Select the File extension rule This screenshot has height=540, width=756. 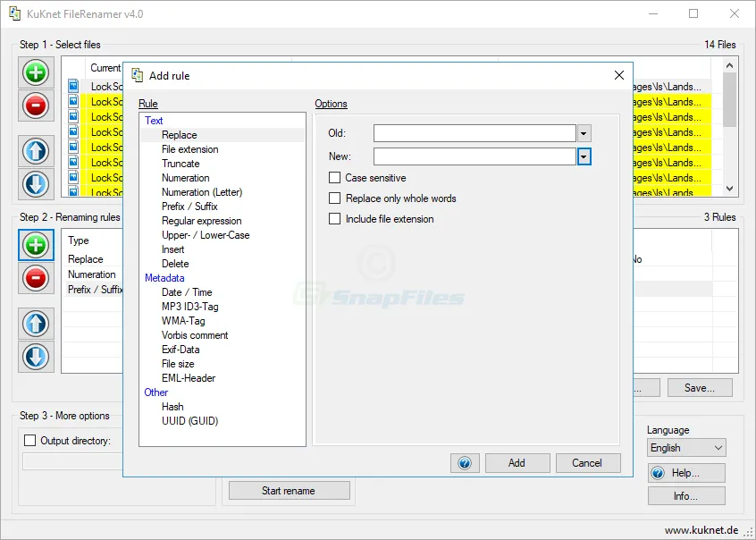click(190, 149)
